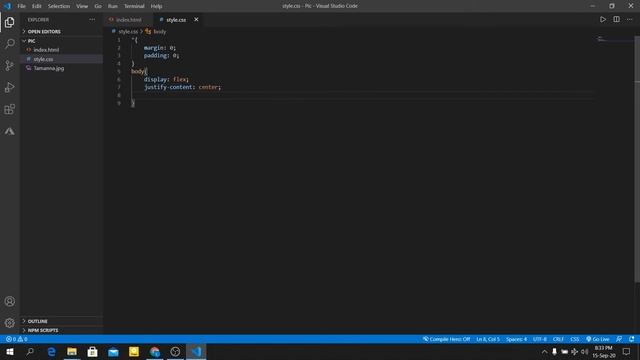Open notifications bell in the status bar
Screen dimensions: 640x360
(631, 339)
